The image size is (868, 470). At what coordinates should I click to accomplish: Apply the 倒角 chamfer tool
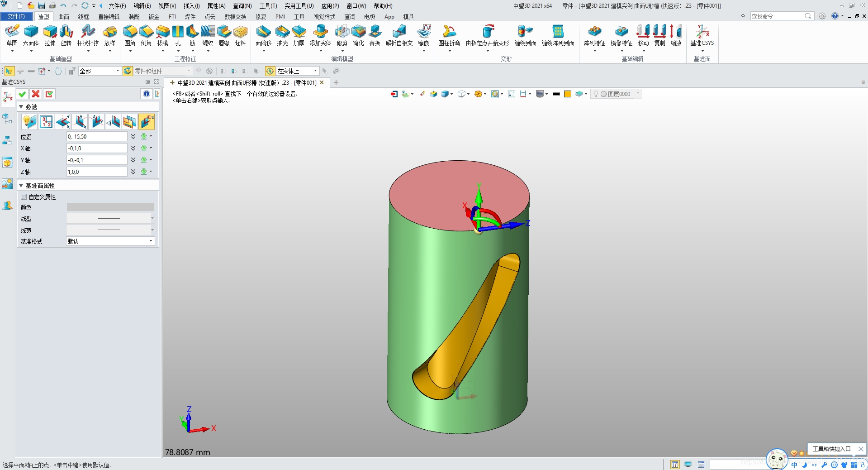pos(146,36)
